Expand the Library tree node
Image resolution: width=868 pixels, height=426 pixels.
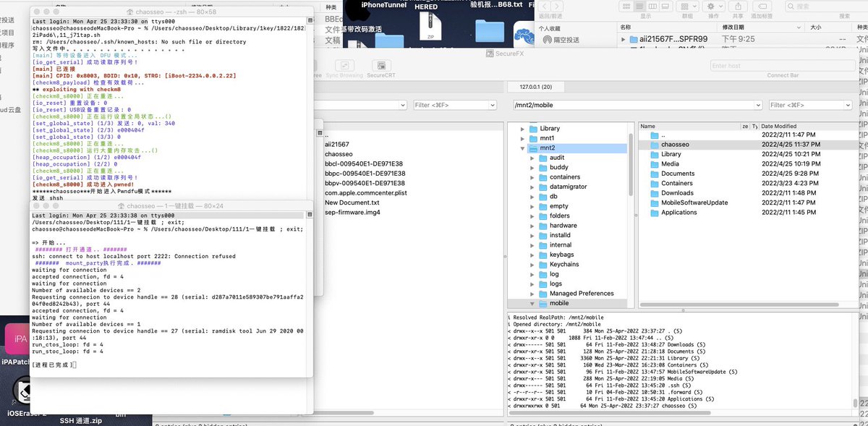click(523, 129)
